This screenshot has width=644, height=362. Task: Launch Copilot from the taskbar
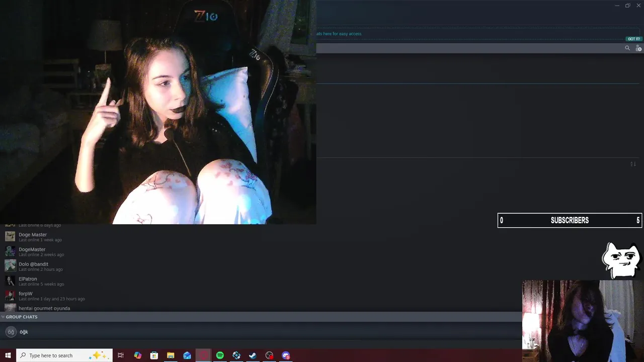pyautogui.click(x=137, y=355)
